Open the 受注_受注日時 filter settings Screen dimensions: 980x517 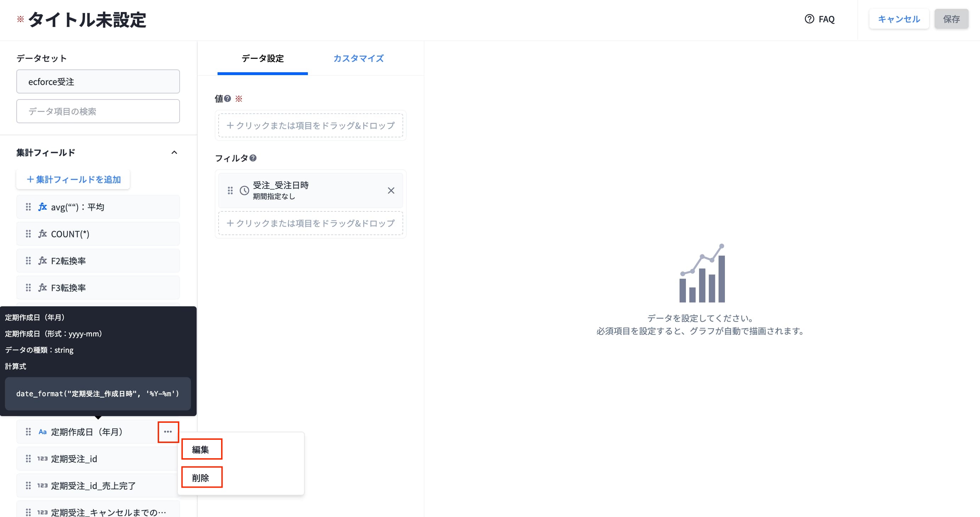310,191
